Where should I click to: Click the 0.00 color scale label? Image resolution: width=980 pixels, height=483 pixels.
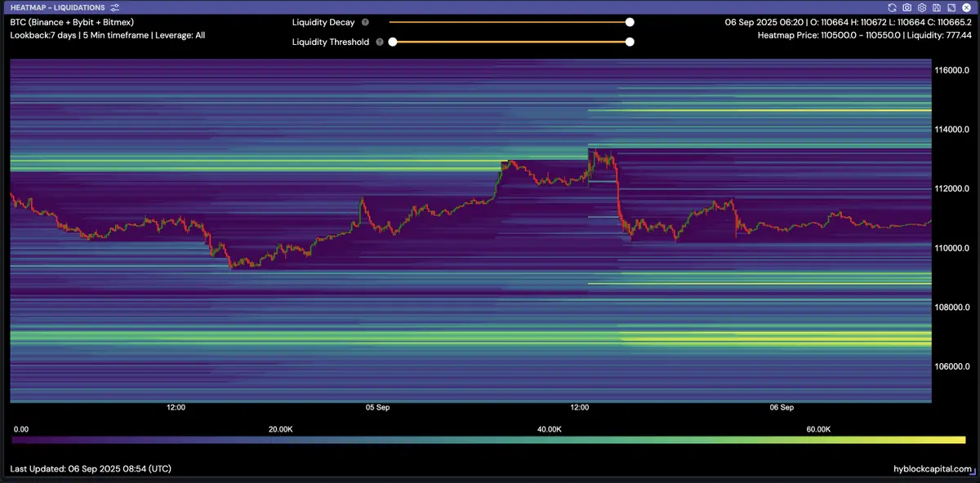[21, 429]
